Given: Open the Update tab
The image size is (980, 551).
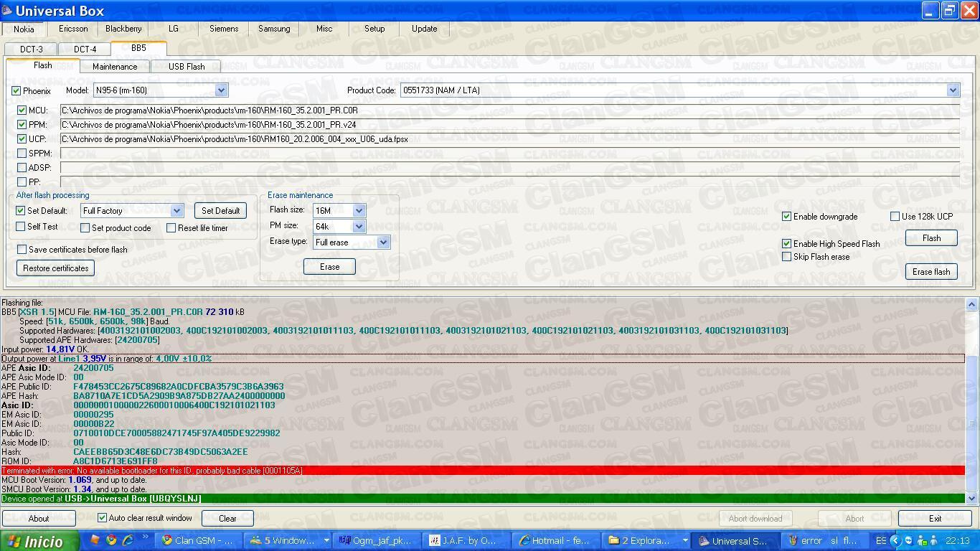Looking at the screenshot, I should [x=425, y=29].
